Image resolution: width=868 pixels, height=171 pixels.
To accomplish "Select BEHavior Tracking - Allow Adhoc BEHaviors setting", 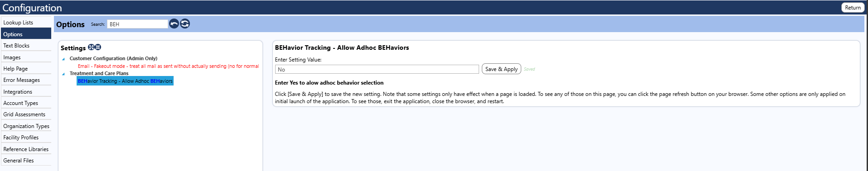I will click(125, 81).
